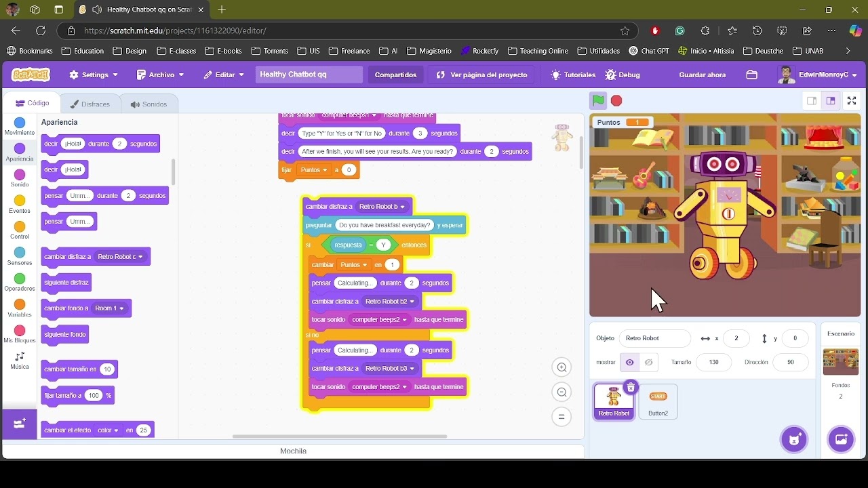
Task: Open the add extension button
Action: click(20, 424)
